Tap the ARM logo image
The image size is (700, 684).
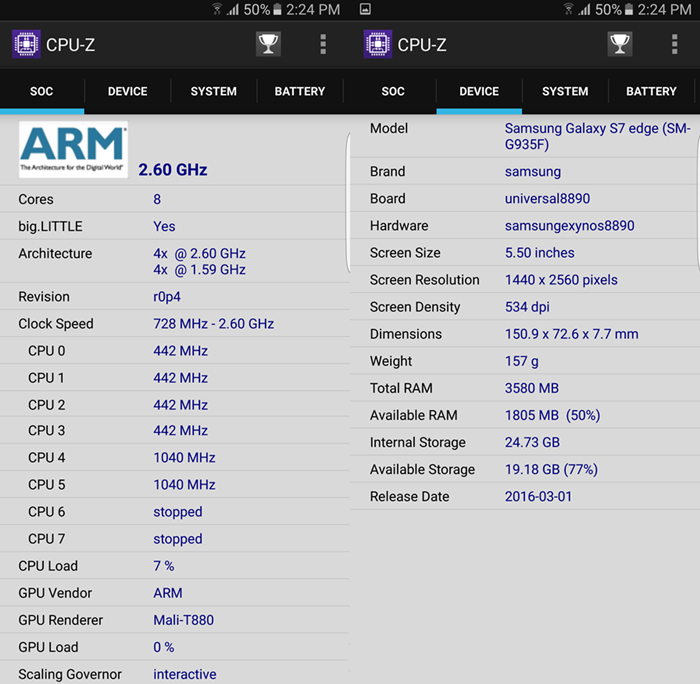(x=73, y=150)
